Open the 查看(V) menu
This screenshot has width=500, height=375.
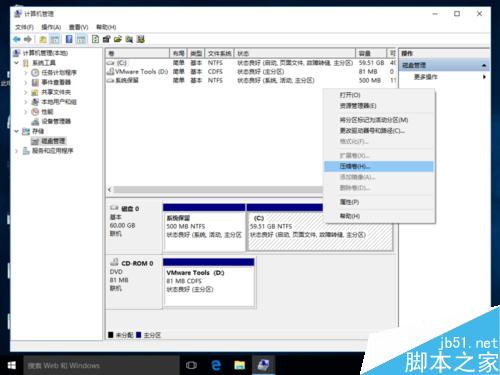pos(78,27)
